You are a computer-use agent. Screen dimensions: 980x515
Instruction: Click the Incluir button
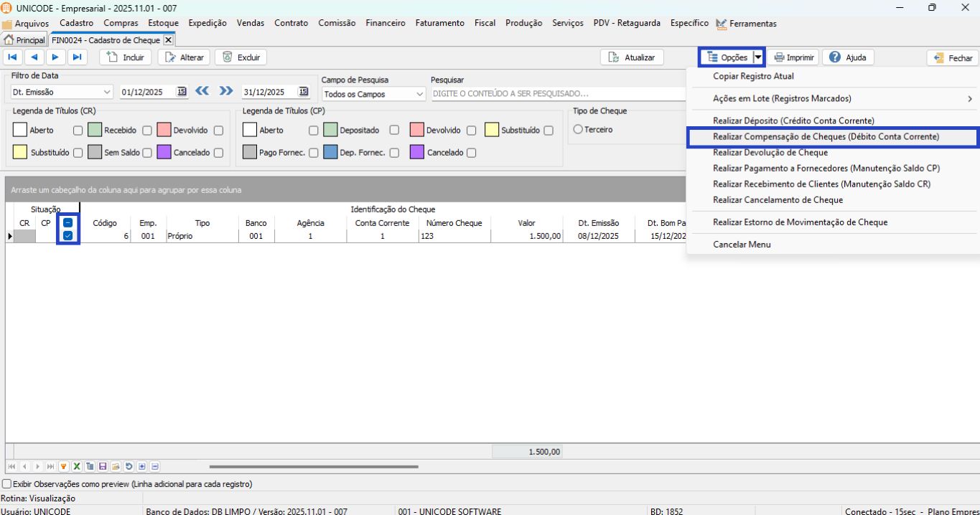pyautogui.click(x=125, y=57)
